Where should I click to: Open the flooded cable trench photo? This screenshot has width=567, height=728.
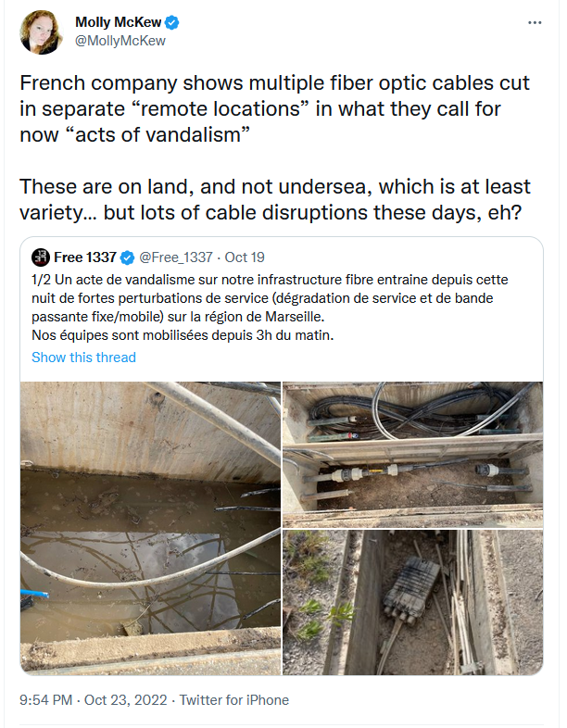[x=150, y=525]
